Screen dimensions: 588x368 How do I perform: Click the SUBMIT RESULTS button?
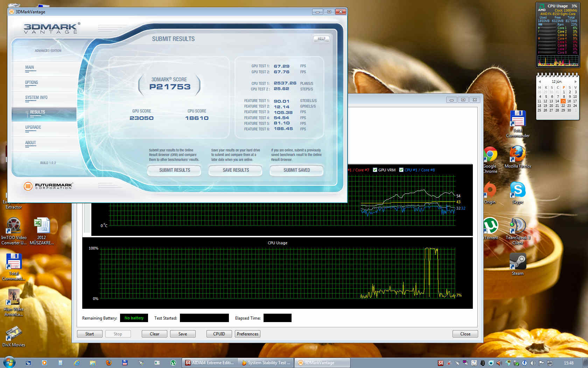point(174,170)
